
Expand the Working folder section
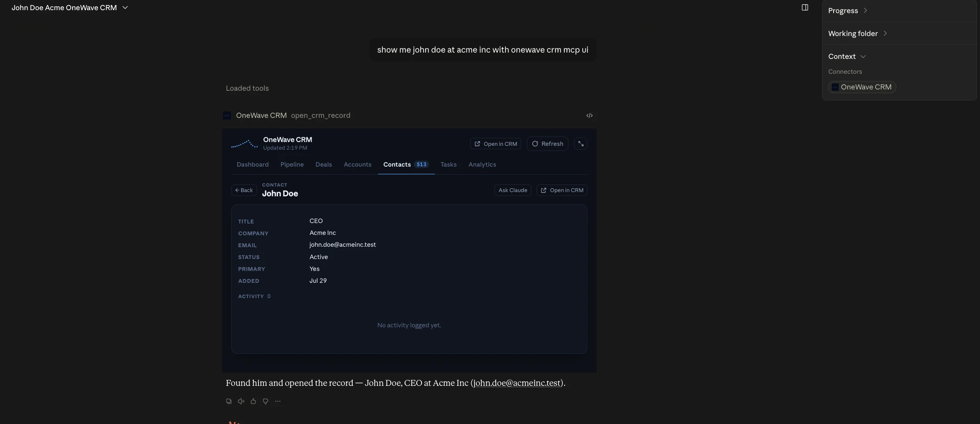pos(857,33)
